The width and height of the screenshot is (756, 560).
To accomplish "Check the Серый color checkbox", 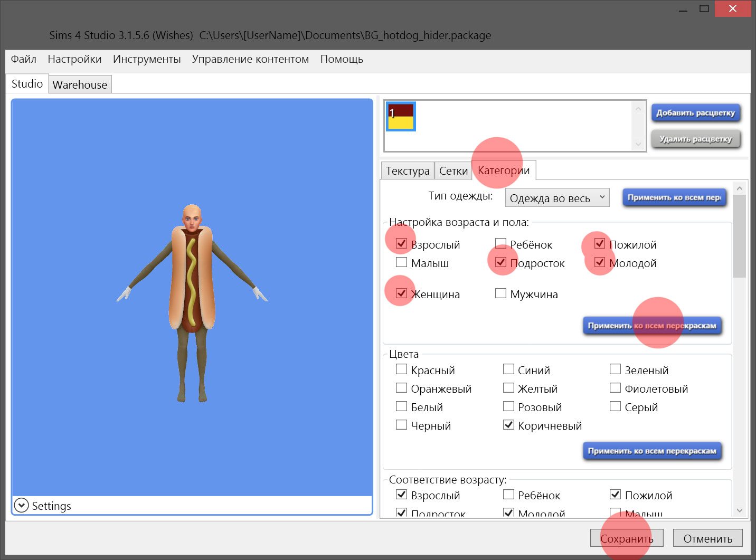I will (615, 406).
